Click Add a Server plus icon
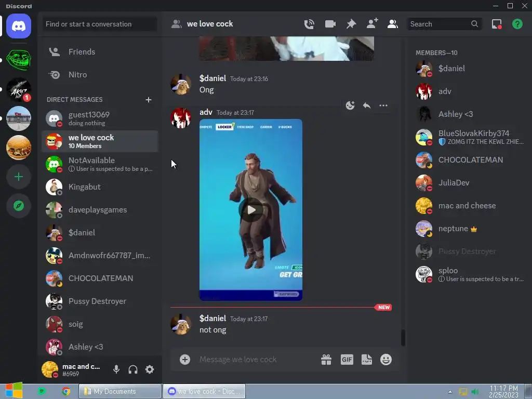Image resolution: width=532 pixels, height=399 pixels. pos(19,177)
